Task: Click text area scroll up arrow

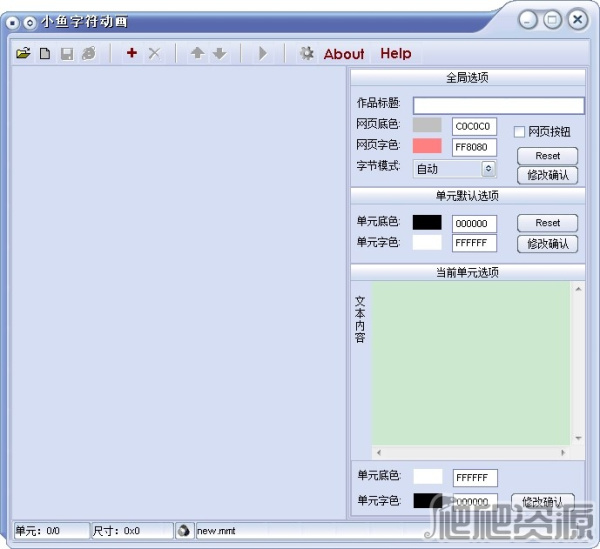Action: [578, 289]
